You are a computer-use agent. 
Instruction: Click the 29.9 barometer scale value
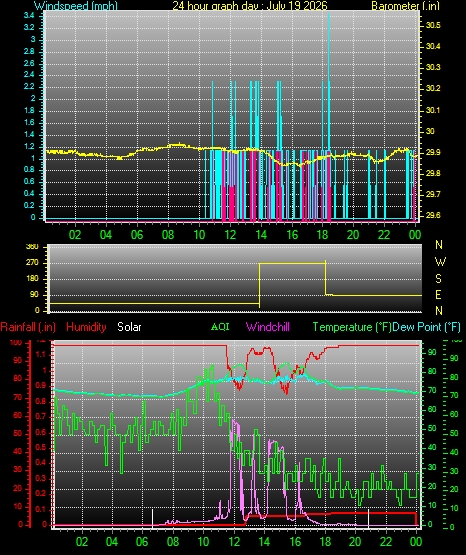click(433, 152)
